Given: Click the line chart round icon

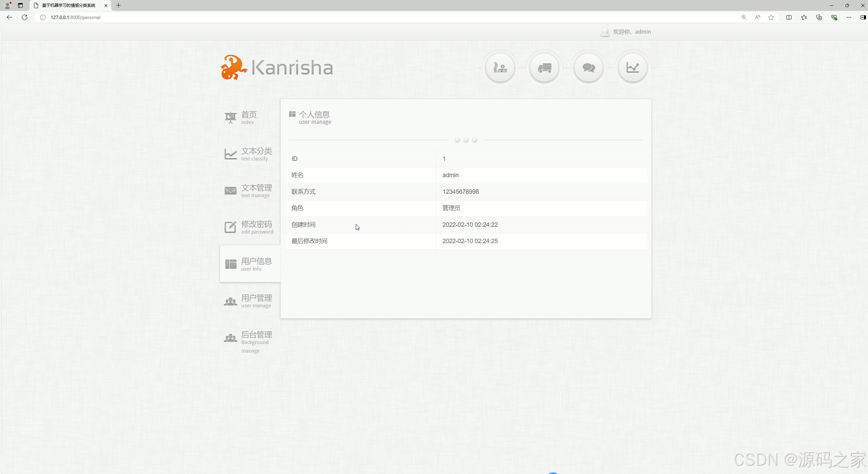Looking at the screenshot, I should (x=633, y=68).
